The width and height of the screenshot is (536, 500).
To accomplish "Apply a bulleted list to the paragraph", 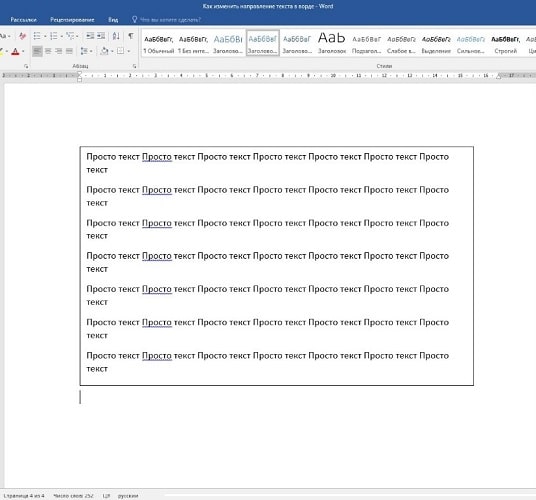I will pyautogui.click(x=37, y=36).
